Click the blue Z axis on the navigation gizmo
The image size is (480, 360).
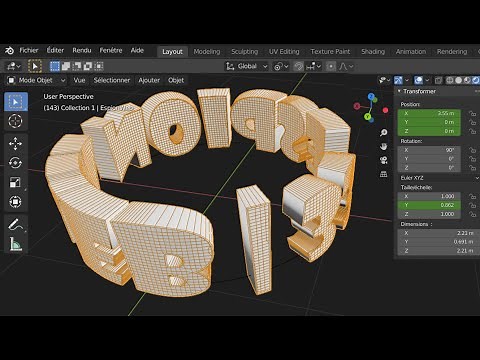(x=371, y=96)
